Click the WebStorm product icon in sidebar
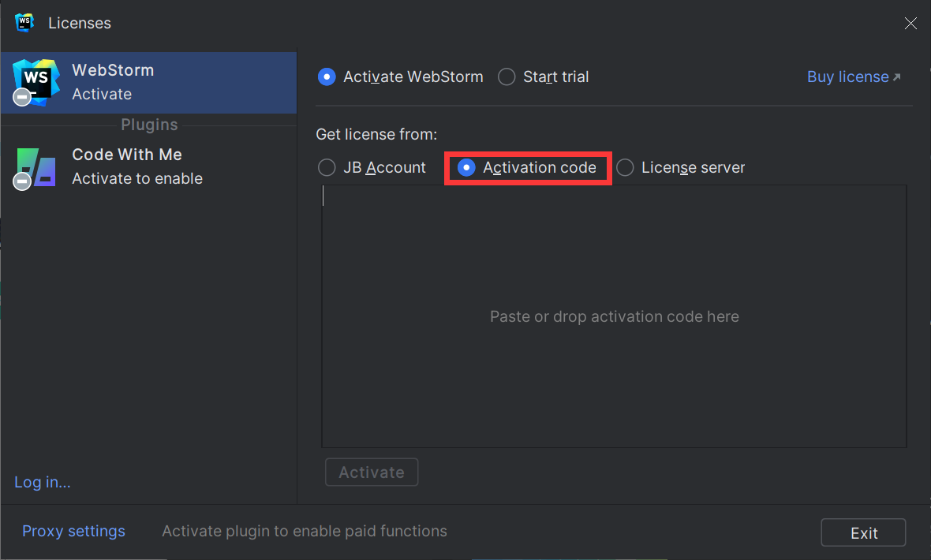Screen dimensions: 931x560 37,78
